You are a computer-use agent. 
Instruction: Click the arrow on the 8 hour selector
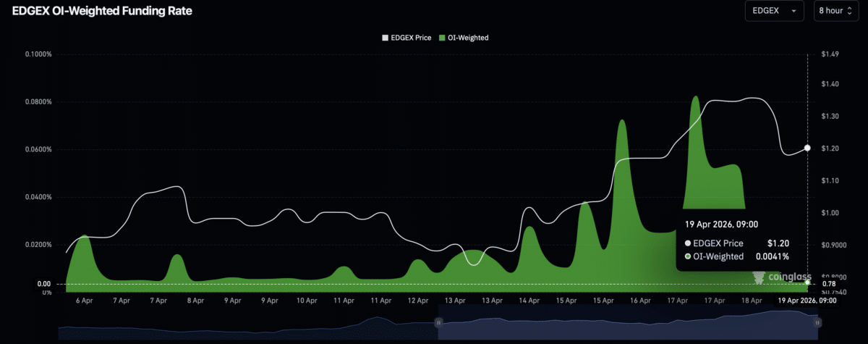tap(850, 12)
